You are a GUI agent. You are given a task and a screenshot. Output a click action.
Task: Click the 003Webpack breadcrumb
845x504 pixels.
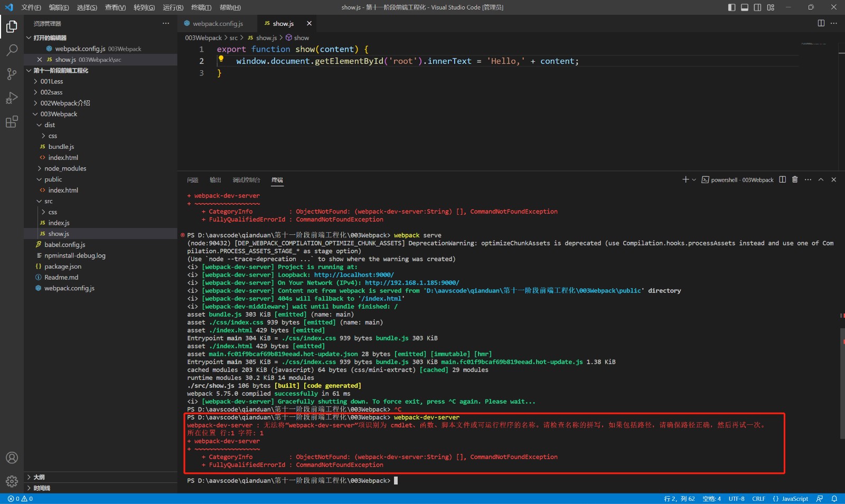coord(203,38)
